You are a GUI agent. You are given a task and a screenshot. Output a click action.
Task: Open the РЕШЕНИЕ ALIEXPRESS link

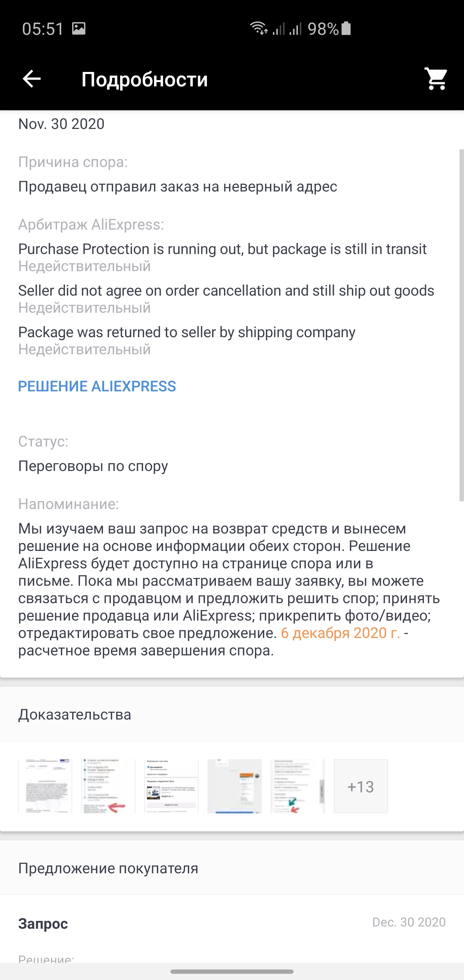pyautogui.click(x=97, y=387)
